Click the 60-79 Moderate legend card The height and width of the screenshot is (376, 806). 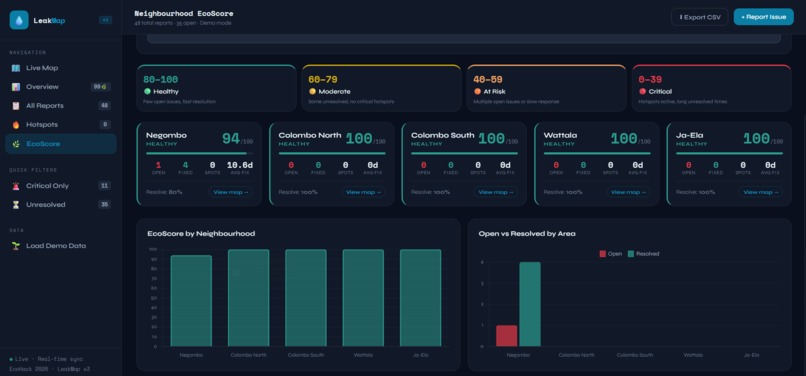coord(381,88)
